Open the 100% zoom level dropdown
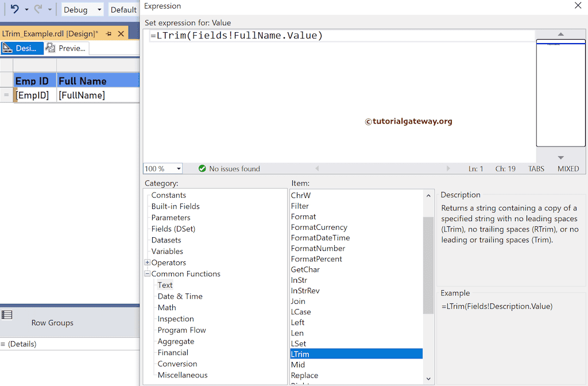The height and width of the screenshot is (386, 588). (x=178, y=168)
